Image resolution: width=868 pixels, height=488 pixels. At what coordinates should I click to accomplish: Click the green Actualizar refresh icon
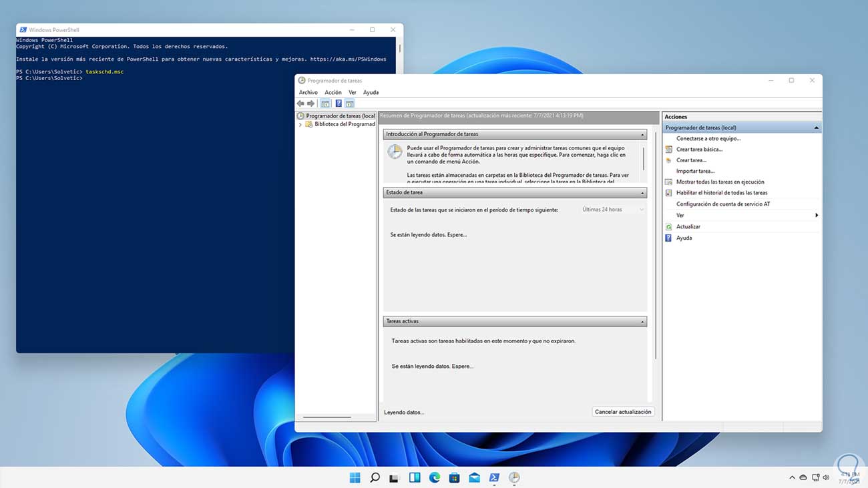click(669, 227)
